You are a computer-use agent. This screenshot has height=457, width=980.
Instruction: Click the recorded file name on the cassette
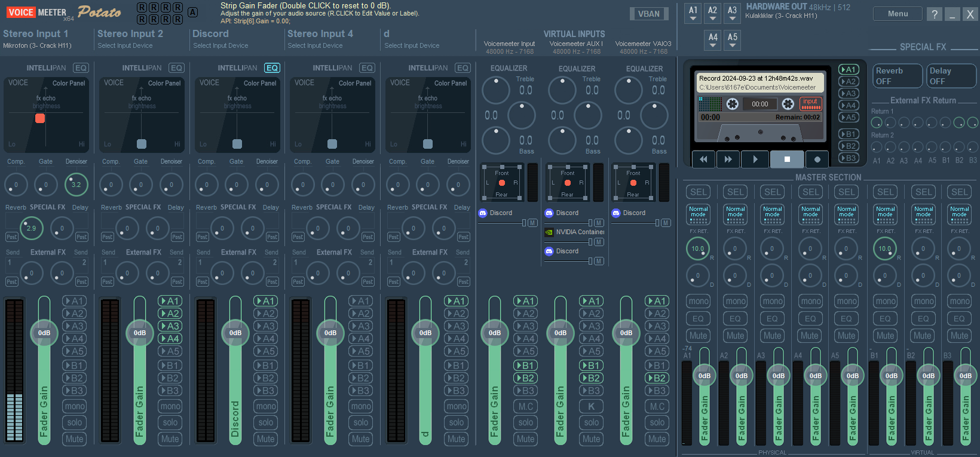(756, 78)
